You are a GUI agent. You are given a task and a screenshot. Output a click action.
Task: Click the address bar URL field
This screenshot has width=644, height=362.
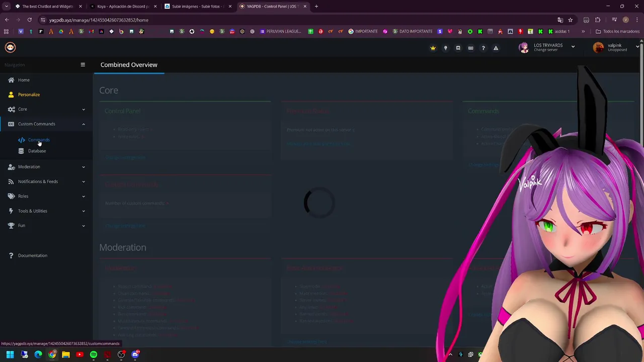coord(297,20)
